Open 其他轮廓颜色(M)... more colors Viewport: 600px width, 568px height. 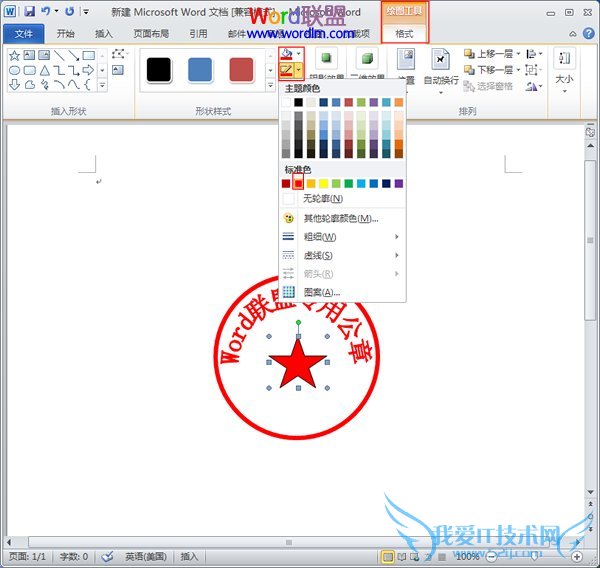tap(342, 219)
